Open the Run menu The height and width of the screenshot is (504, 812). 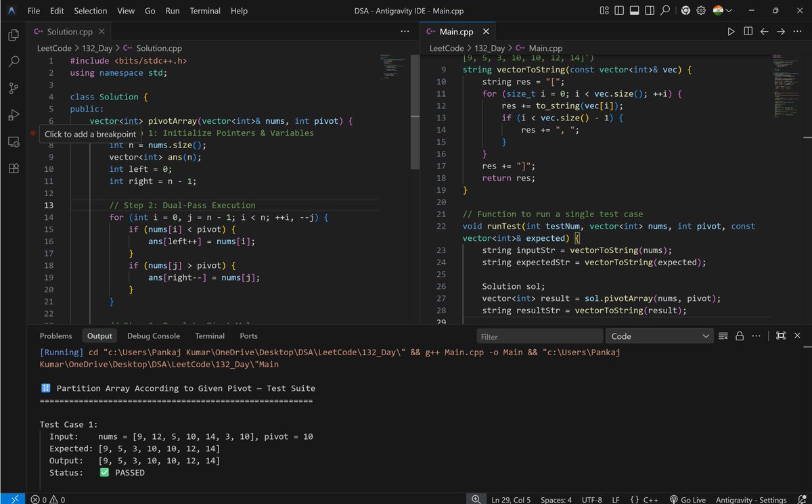[173, 11]
